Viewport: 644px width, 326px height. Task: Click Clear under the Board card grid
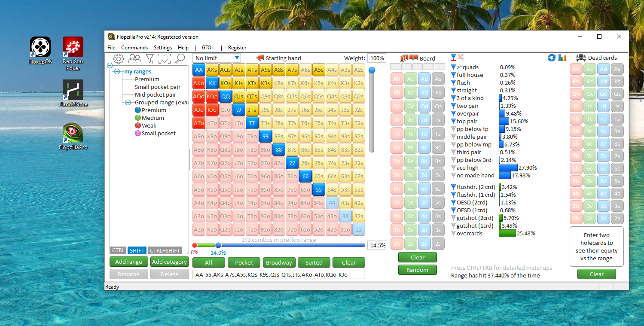click(x=418, y=257)
